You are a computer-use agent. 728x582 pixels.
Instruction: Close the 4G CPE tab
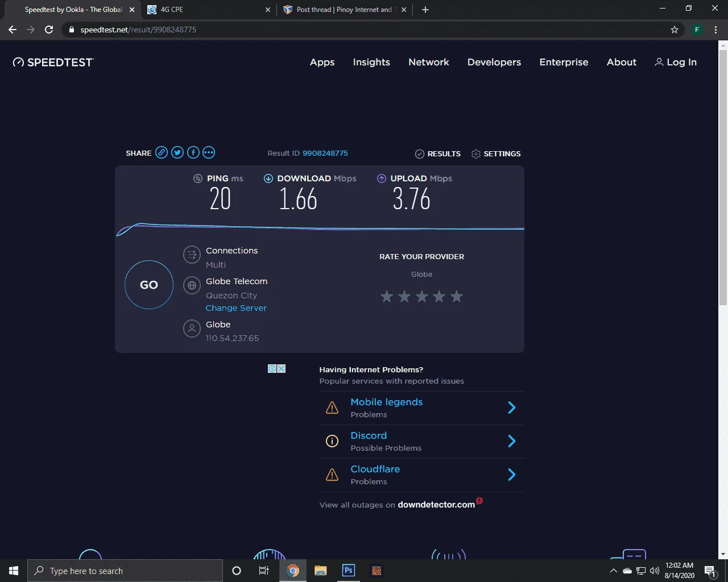pos(268,10)
